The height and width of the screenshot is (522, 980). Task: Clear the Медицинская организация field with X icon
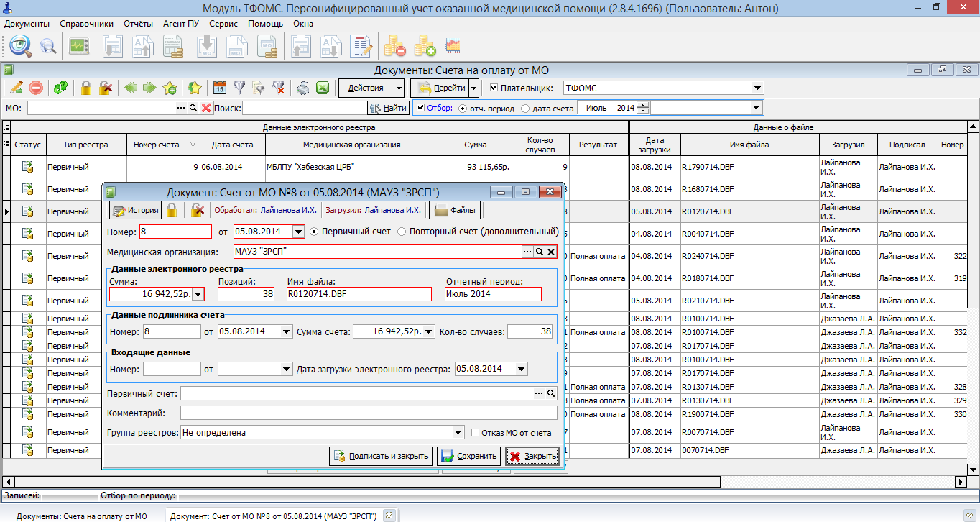551,252
